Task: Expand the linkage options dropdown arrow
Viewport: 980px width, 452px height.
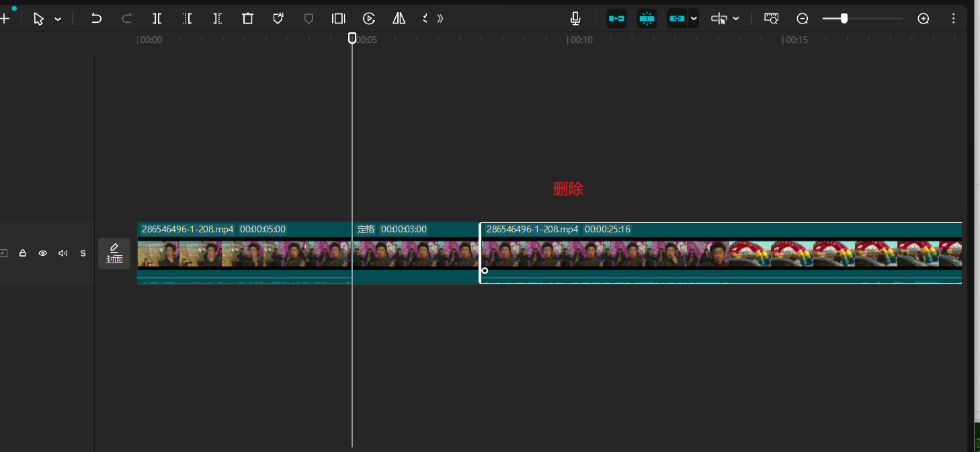Action: tap(694, 19)
